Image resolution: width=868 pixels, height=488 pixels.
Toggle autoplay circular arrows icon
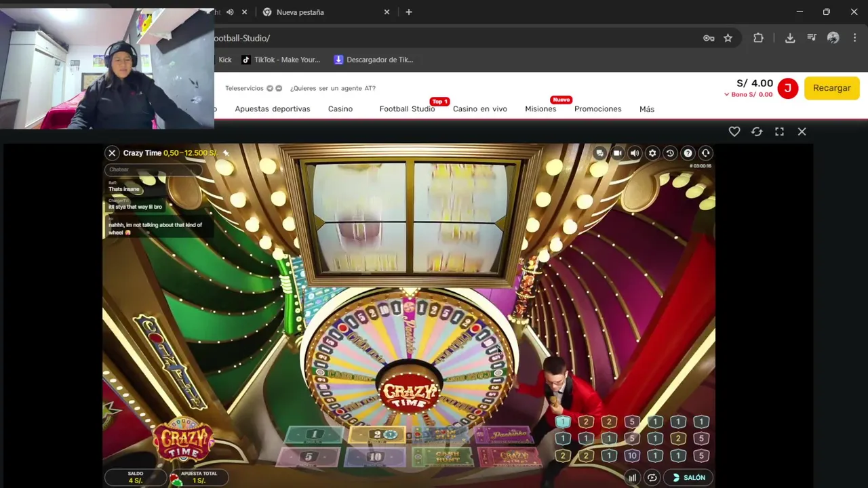(652, 478)
